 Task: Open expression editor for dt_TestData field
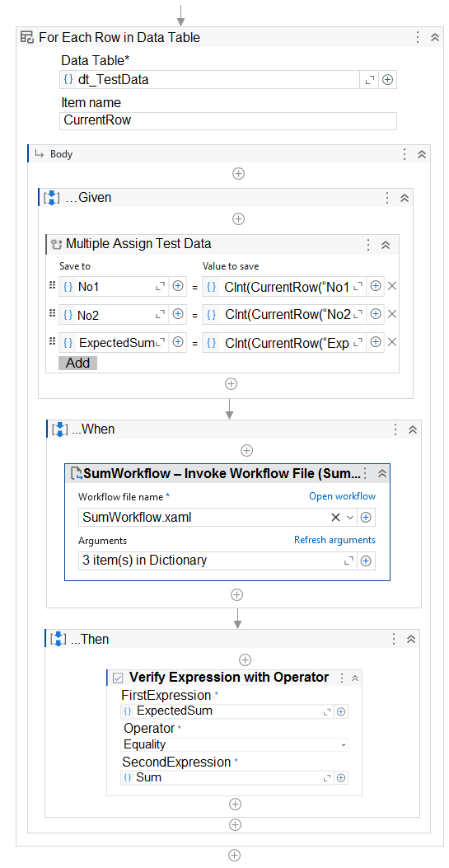(369, 80)
